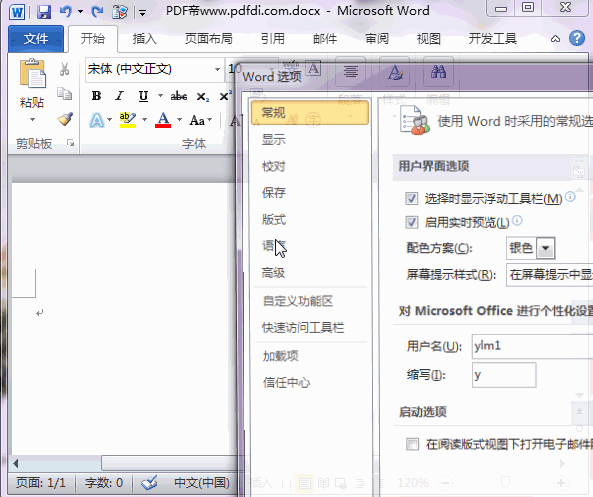The height and width of the screenshot is (497, 593).
Task: Switch to the 插入 (Insert) tab
Action: [x=144, y=39]
